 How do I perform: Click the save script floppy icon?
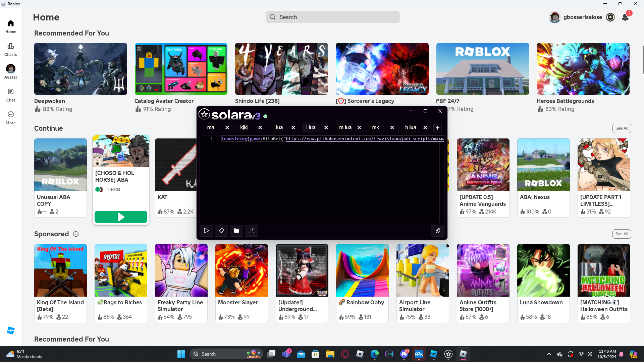252,231
